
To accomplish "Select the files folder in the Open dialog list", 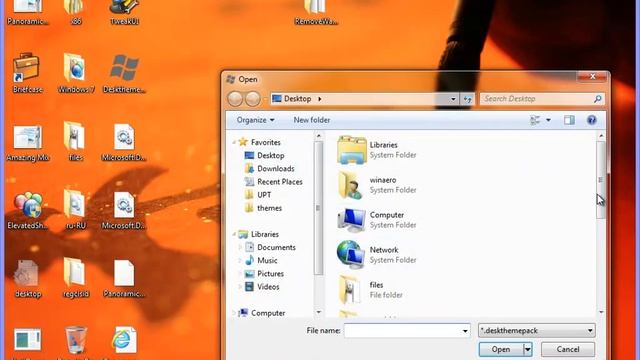I will coord(371,290).
